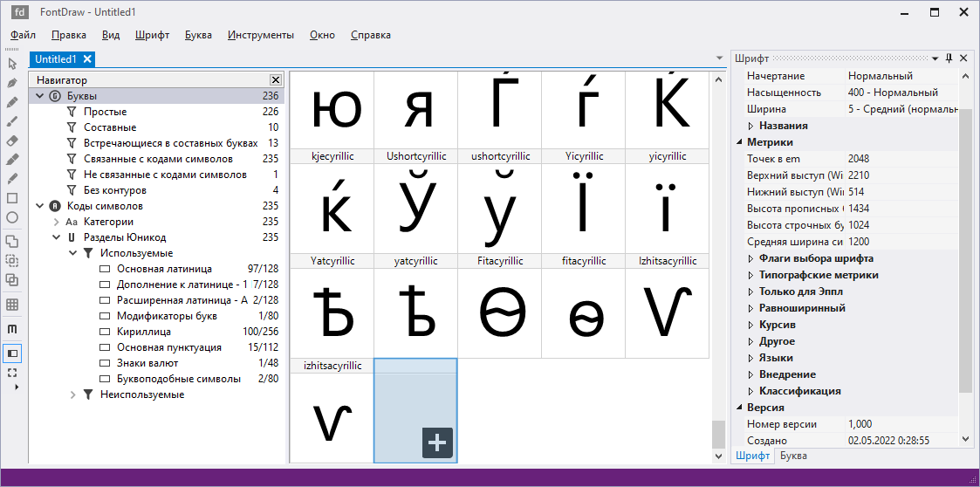Collapse the Разделы Юникод node
Screen dimensions: 980x487
(56, 237)
